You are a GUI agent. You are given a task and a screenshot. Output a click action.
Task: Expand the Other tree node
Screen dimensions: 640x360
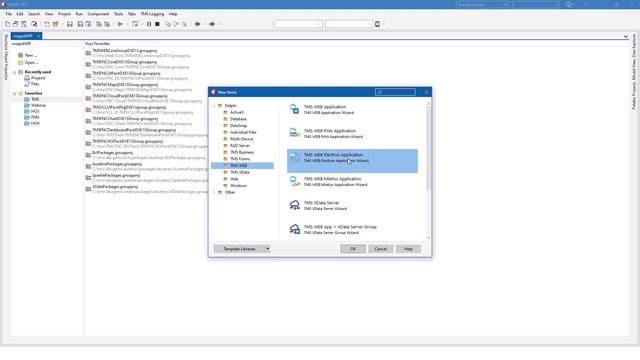tap(214, 192)
